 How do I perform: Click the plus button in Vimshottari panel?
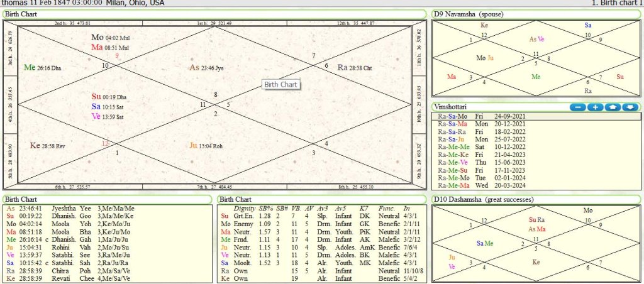tap(595, 107)
